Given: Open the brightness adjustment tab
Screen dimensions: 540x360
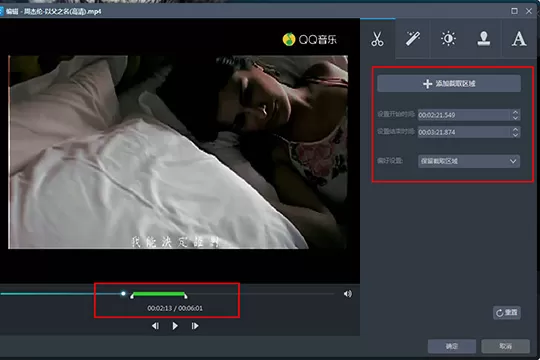Looking at the screenshot, I should pos(448,39).
